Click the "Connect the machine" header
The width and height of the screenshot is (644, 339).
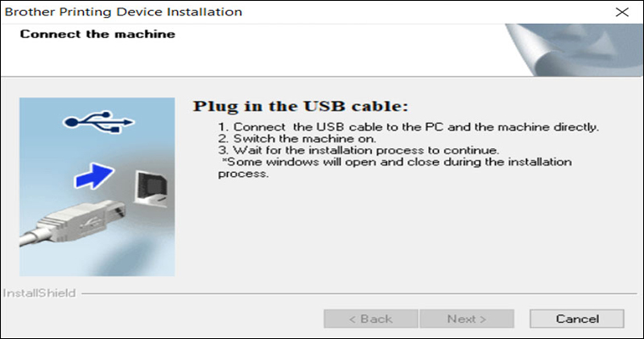[x=97, y=35]
